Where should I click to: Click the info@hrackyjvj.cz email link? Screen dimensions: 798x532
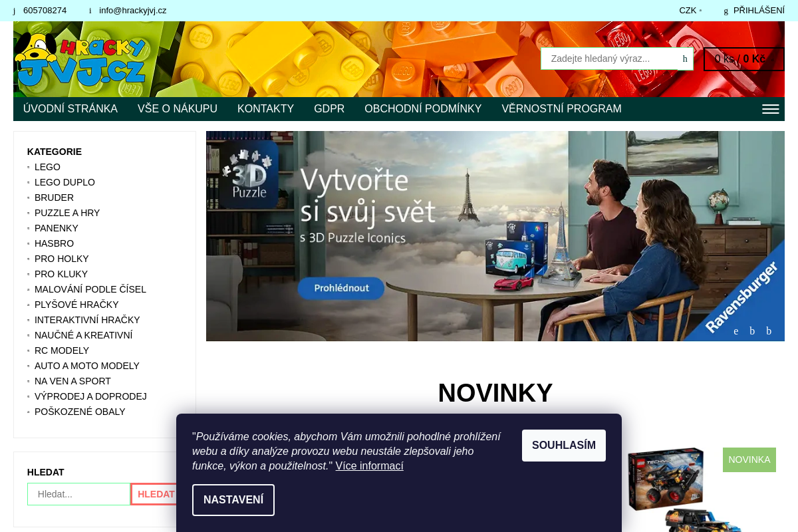click(x=133, y=11)
